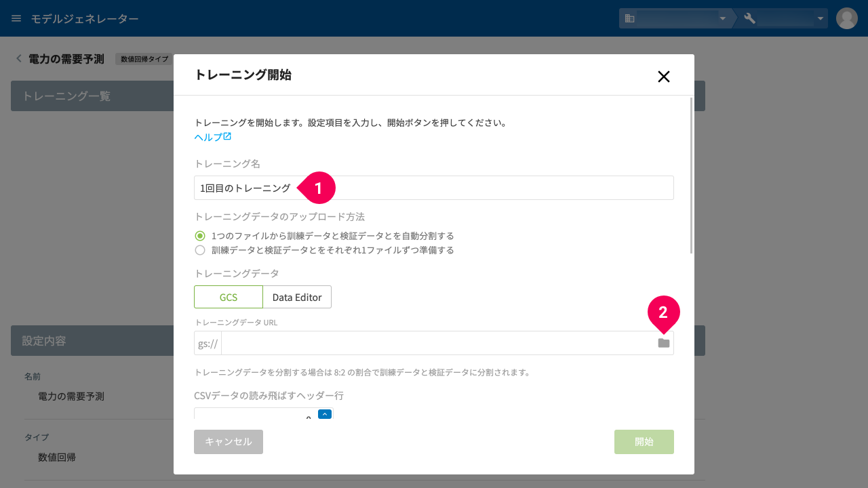Click the 数値回帰 type value in settings
This screenshot has height=488, width=868.
(x=57, y=457)
